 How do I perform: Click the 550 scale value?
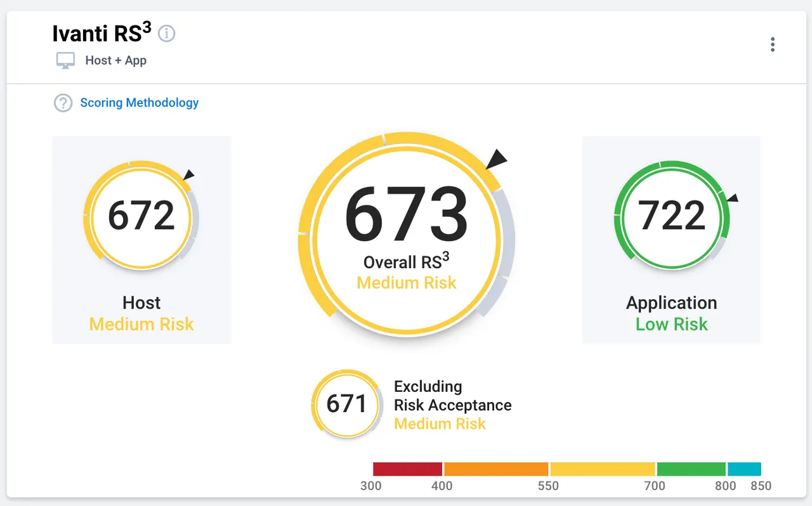tap(548, 486)
